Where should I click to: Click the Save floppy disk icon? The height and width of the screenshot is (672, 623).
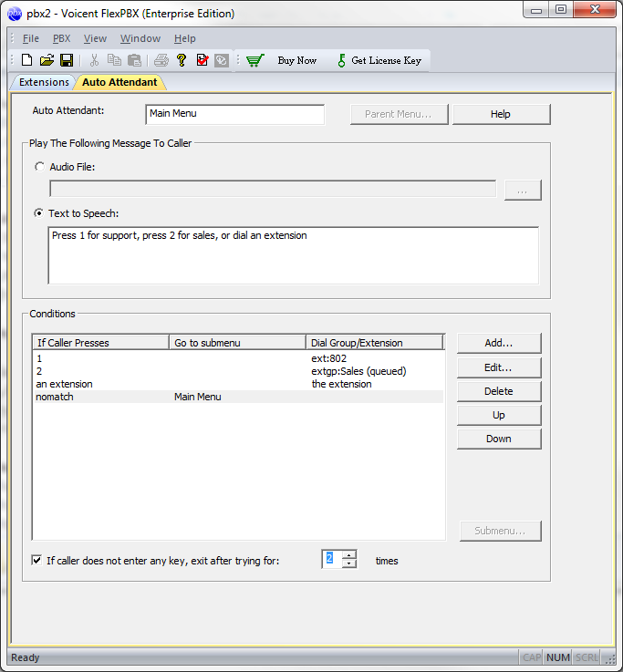point(67,60)
